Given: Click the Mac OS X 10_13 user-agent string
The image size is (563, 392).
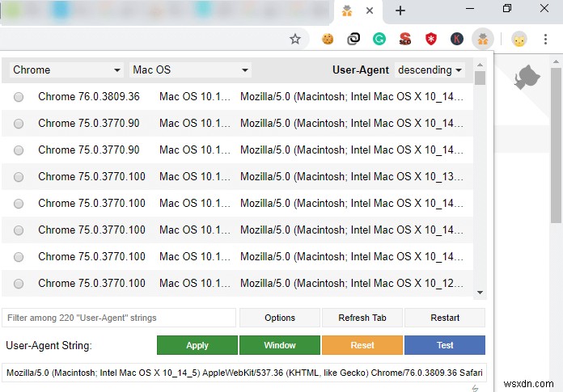Looking at the screenshot, I should point(352,177).
